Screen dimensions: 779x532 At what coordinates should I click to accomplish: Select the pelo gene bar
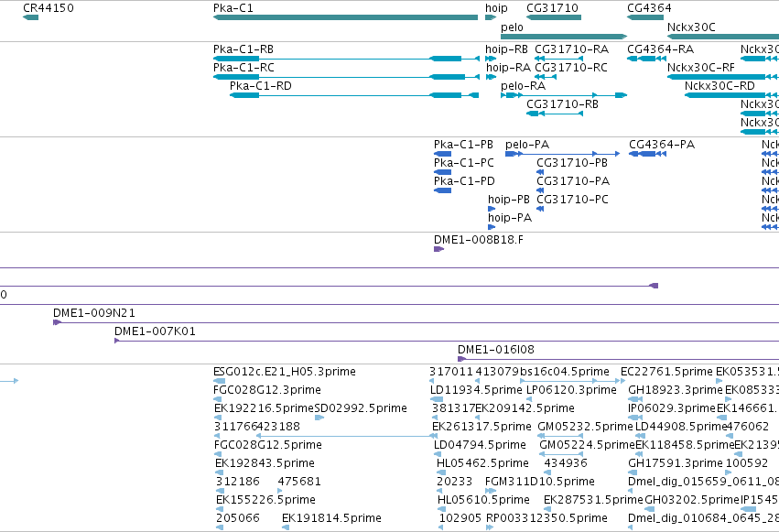[x=564, y=37]
